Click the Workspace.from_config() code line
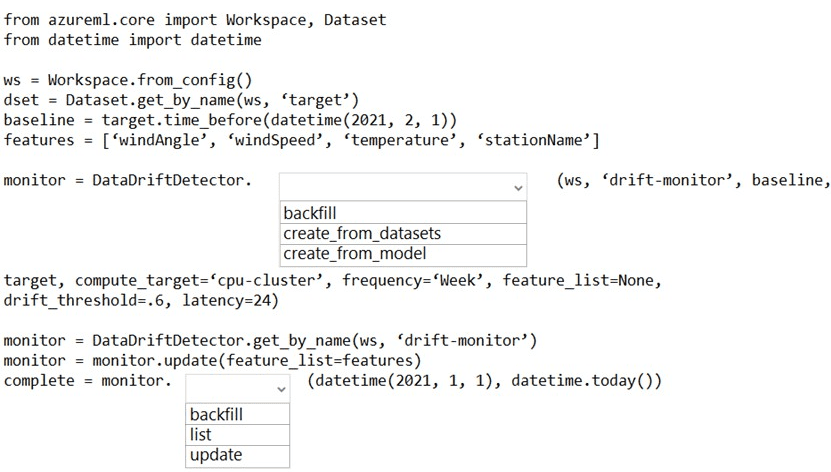Image resolution: width=831 pixels, height=472 pixels. (128, 80)
